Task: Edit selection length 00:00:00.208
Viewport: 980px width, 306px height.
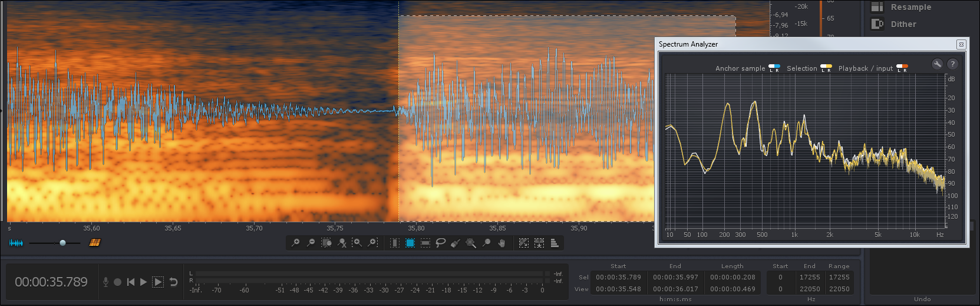Action: [732, 277]
